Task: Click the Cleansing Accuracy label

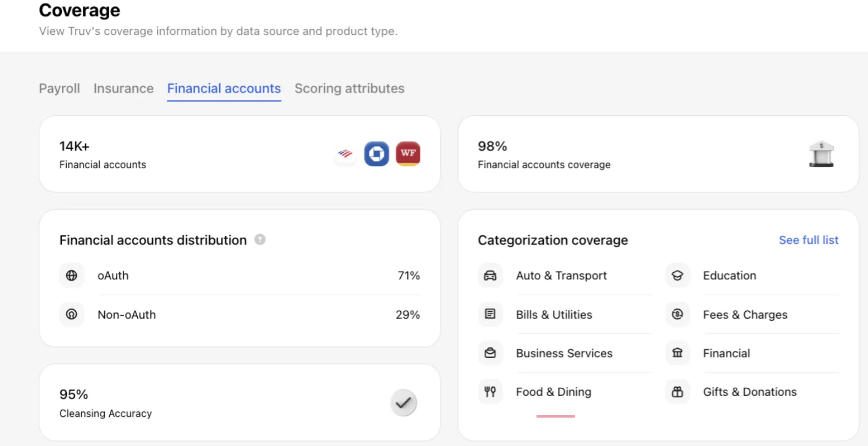Action: pos(106,413)
